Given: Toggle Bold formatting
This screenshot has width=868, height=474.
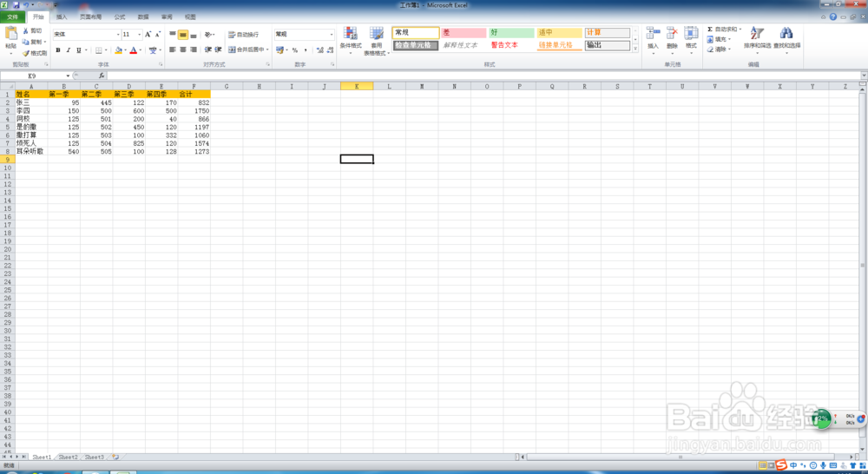Looking at the screenshot, I should coord(57,50).
